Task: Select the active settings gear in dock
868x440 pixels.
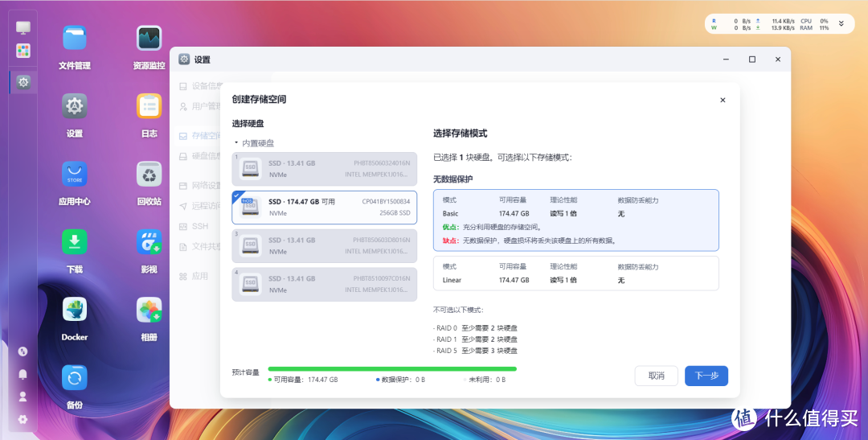Action: 23,83
